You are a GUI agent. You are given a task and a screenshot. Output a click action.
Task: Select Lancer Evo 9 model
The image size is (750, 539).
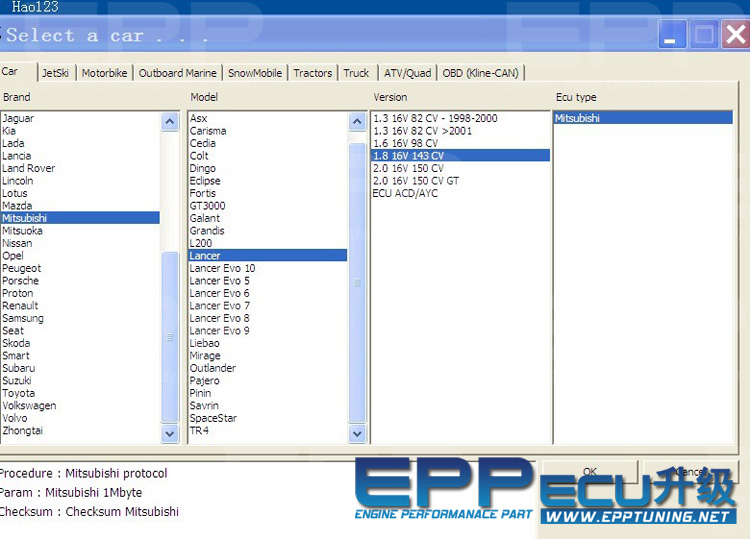268,330
